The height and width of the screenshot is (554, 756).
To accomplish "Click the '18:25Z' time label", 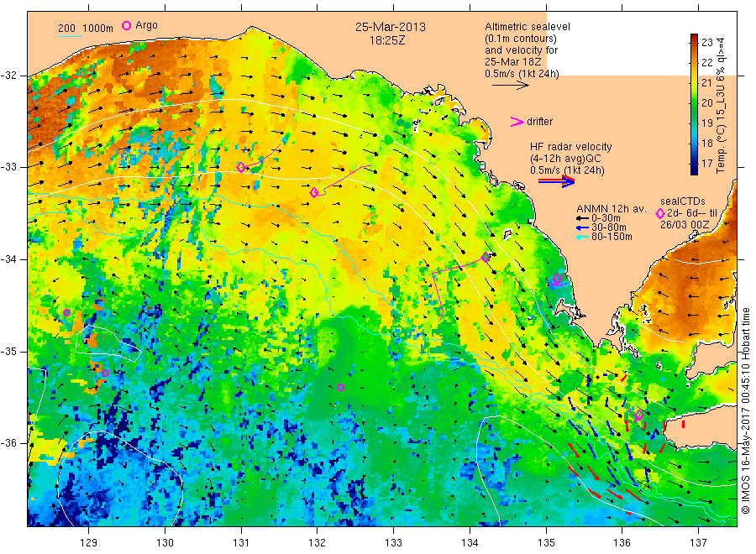I will (387, 40).
